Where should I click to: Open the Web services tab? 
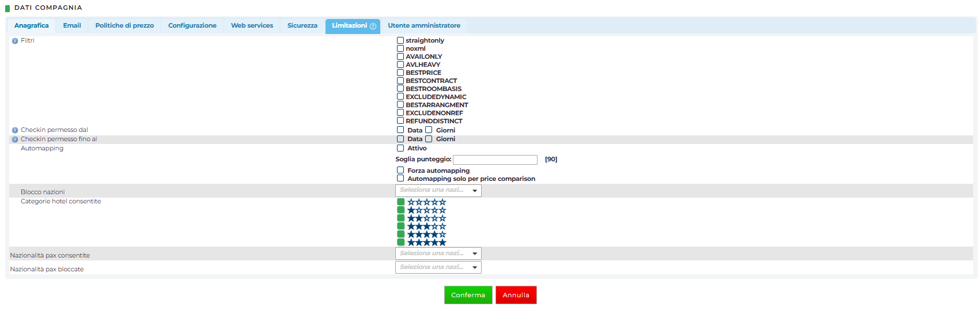point(252,26)
